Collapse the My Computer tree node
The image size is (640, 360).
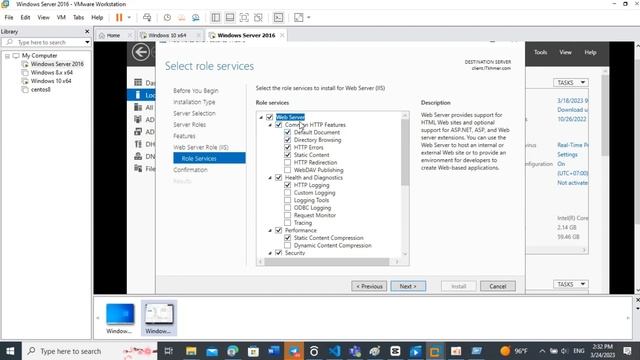pos(7,56)
